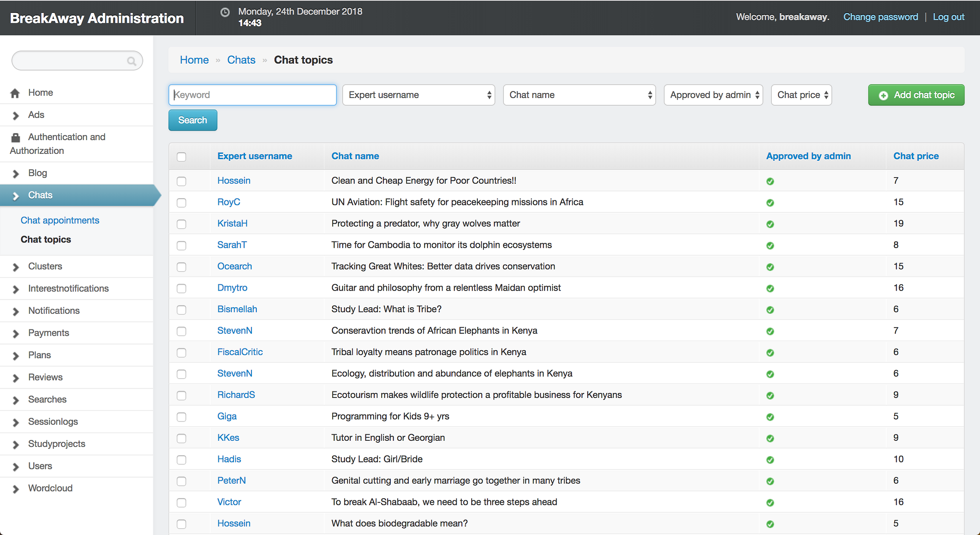
Task: Expand the Users section in sidebar
Action: (40, 466)
